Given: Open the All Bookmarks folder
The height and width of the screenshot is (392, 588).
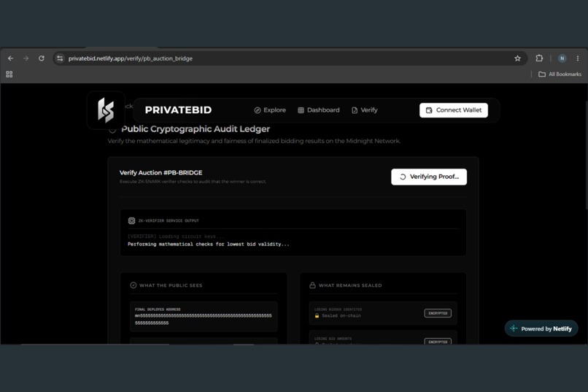Looking at the screenshot, I should pos(560,74).
